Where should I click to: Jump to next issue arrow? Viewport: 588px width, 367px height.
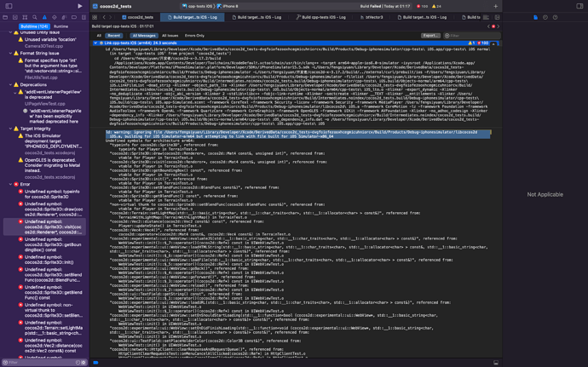[x=498, y=26]
